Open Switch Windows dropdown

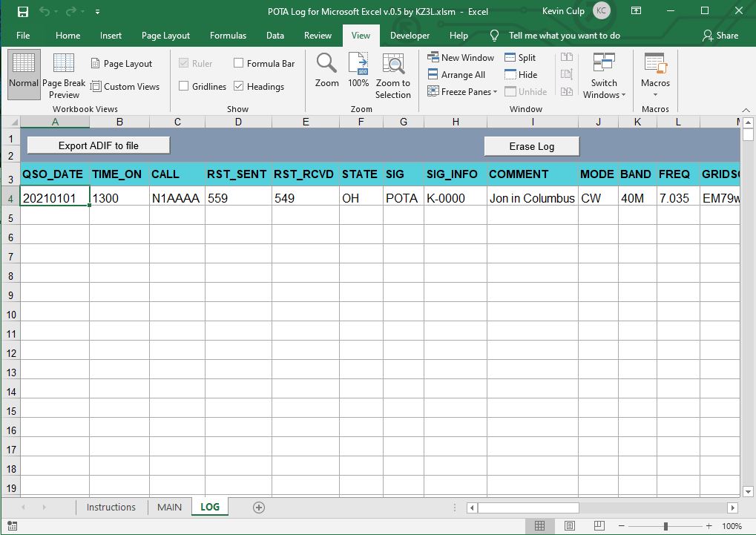[604, 76]
